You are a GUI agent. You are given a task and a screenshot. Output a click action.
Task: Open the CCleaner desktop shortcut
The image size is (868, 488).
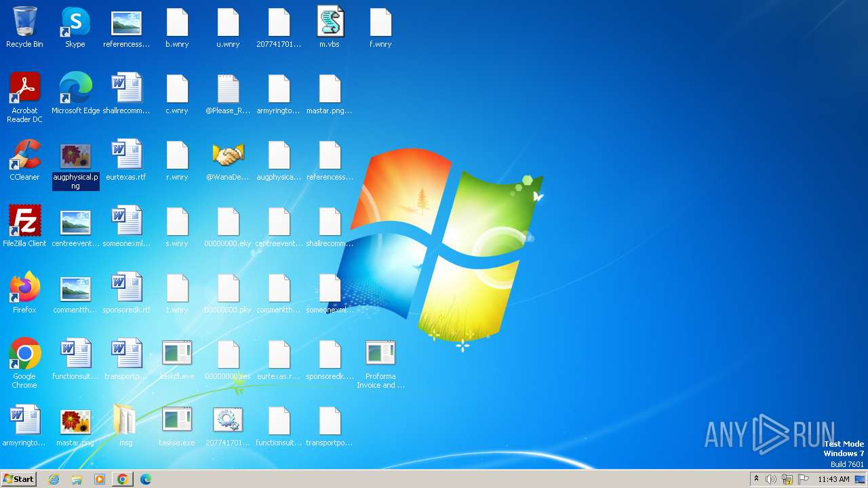24,161
